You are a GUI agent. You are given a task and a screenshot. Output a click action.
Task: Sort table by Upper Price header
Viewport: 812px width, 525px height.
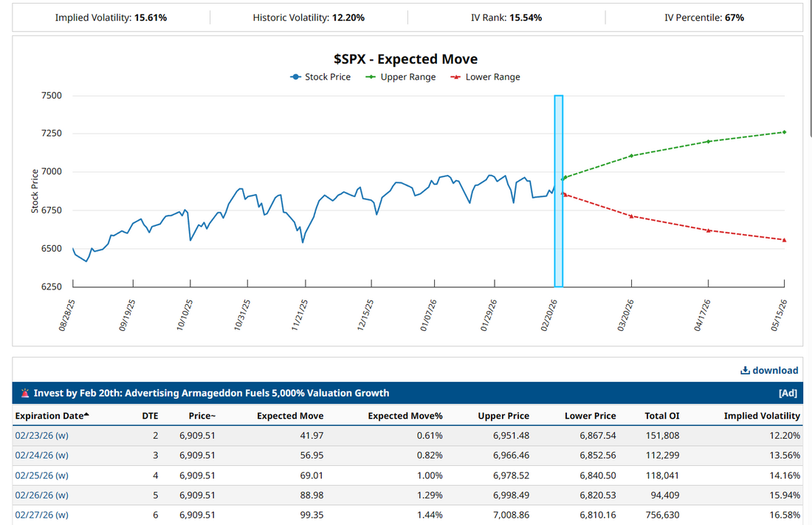pyautogui.click(x=503, y=416)
